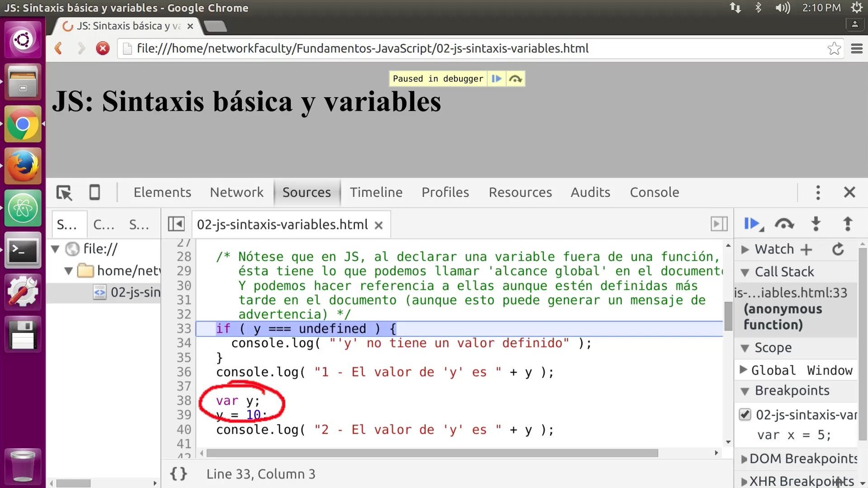Screen dimensions: 868x488
Task: Click the inspect element picker icon
Action: click(x=64, y=193)
